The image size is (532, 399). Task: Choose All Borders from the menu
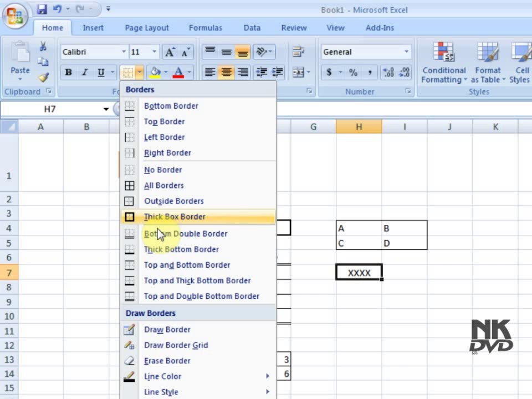[198, 186]
